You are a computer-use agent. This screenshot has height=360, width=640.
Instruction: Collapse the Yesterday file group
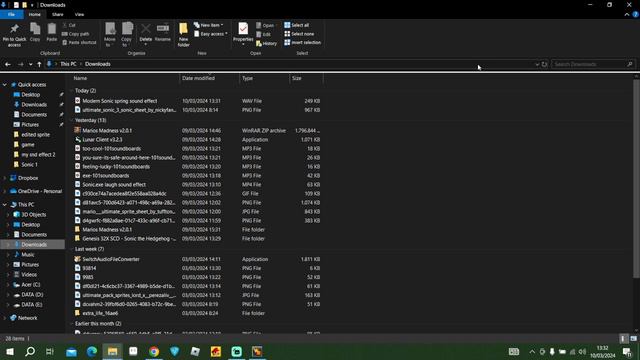click(72, 120)
